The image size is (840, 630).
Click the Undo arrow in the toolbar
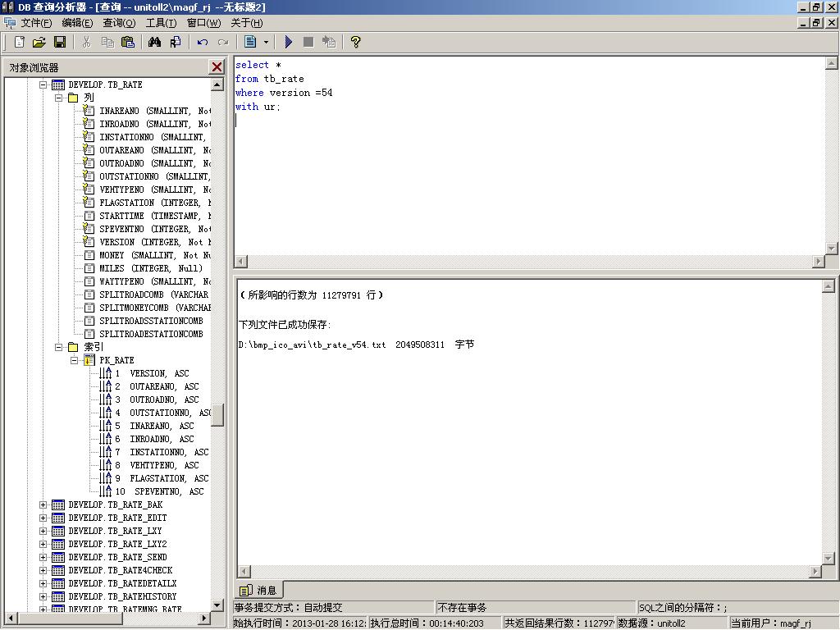[202, 42]
